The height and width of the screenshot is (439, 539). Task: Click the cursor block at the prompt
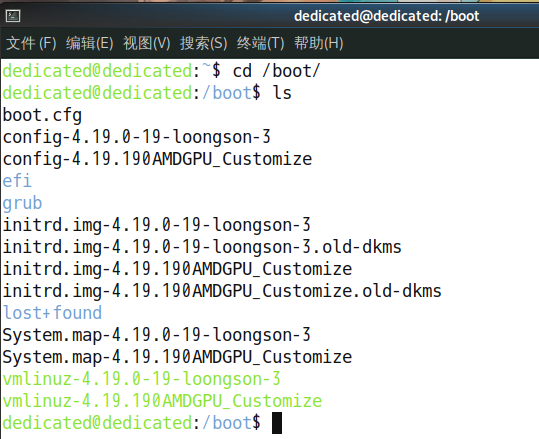point(277,423)
